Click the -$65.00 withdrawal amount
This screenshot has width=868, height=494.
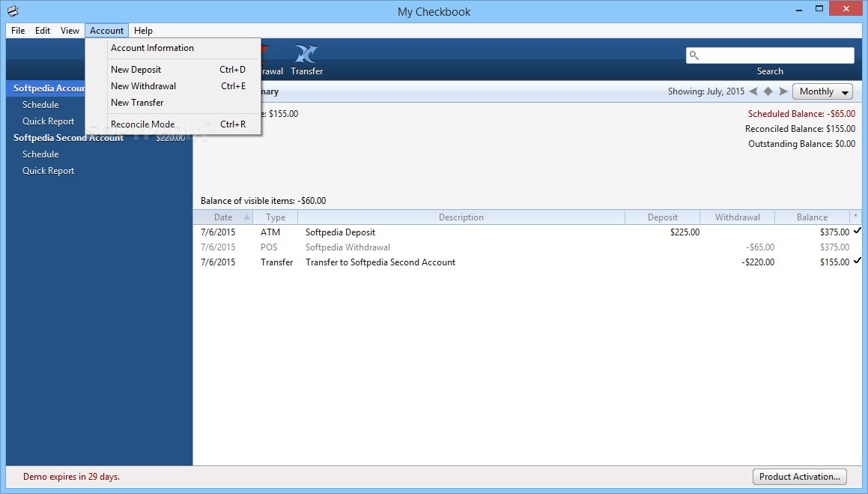point(760,247)
